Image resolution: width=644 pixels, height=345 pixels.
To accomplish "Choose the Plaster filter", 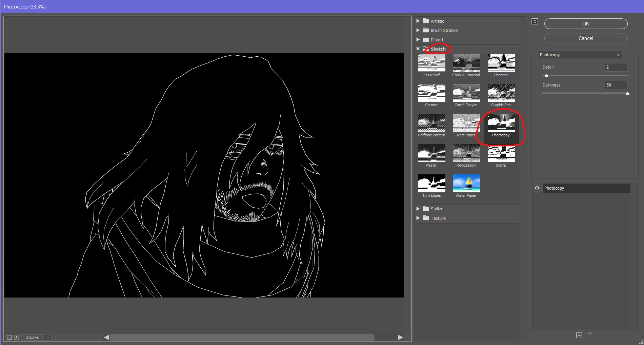I will pyautogui.click(x=431, y=153).
